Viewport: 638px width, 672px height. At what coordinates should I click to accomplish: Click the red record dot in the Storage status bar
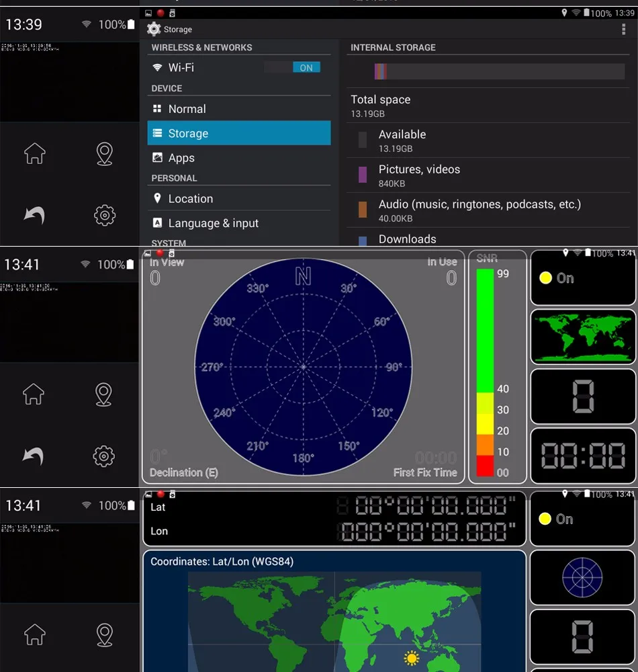click(161, 13)
